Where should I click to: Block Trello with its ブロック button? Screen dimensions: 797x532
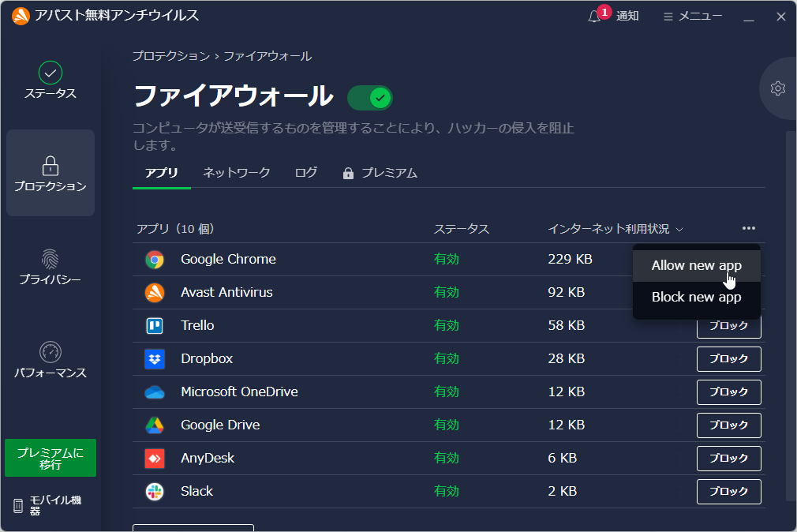click(x=728, y=325)
